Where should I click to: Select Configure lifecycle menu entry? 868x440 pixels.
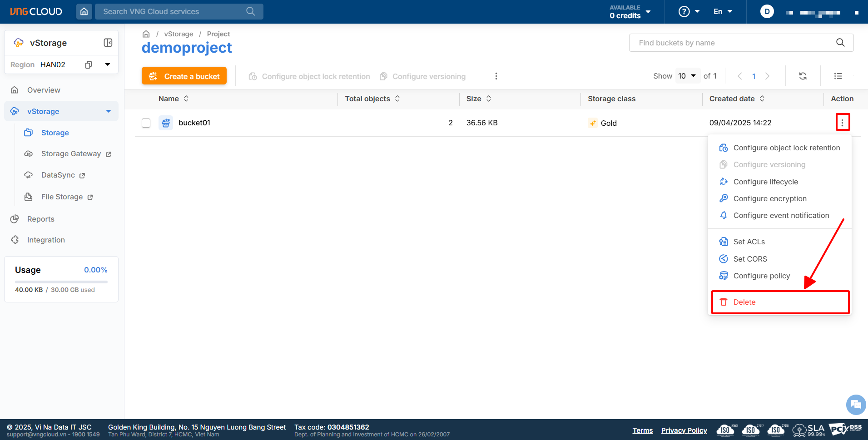pos(765,182)
